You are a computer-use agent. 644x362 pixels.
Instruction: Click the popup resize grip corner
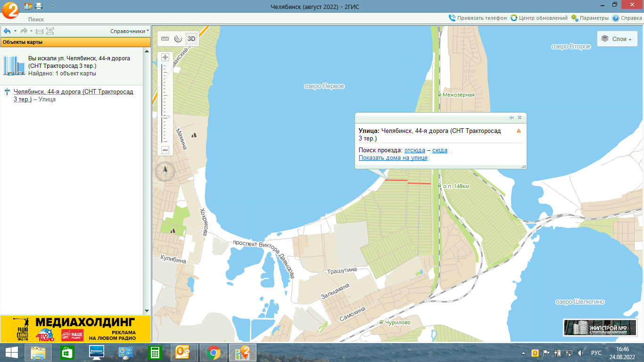524,166
